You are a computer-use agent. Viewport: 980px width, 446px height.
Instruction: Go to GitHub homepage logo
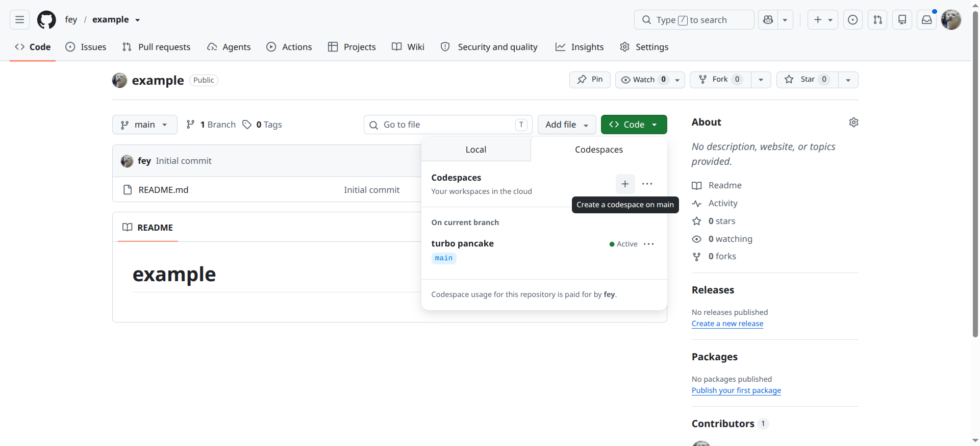(x=46, y=20)
